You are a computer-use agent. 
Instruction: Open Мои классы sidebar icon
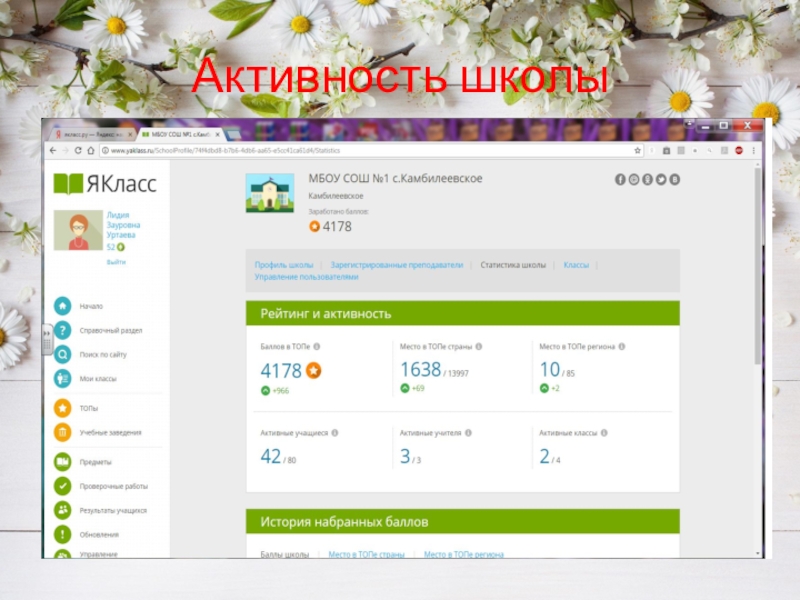63,379
